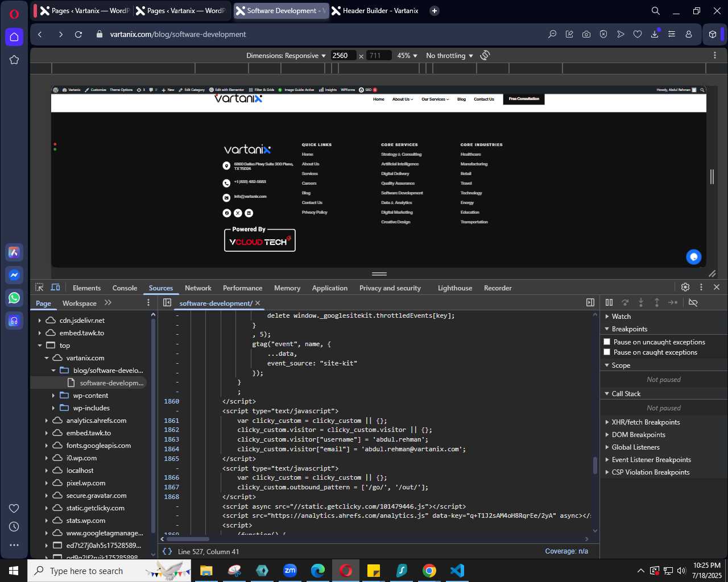Open Chrome from taskbar
The height and width of the screenshot is (582, 728).
429,571
